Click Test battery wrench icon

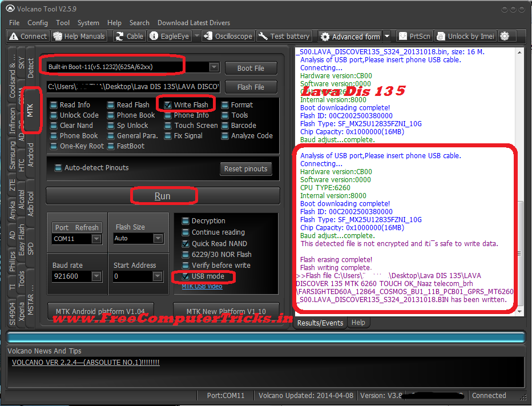pos(263,36)
